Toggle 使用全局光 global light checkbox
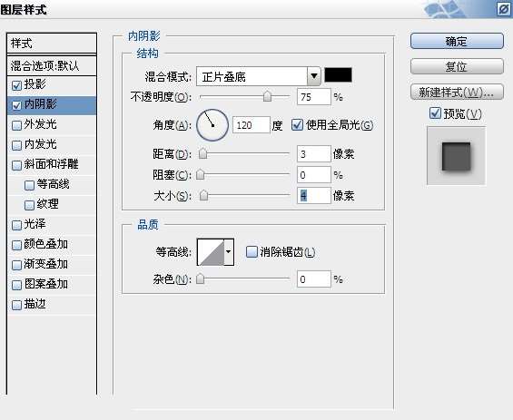The height and width of the screenshot is (420, 513). [297, 125]
